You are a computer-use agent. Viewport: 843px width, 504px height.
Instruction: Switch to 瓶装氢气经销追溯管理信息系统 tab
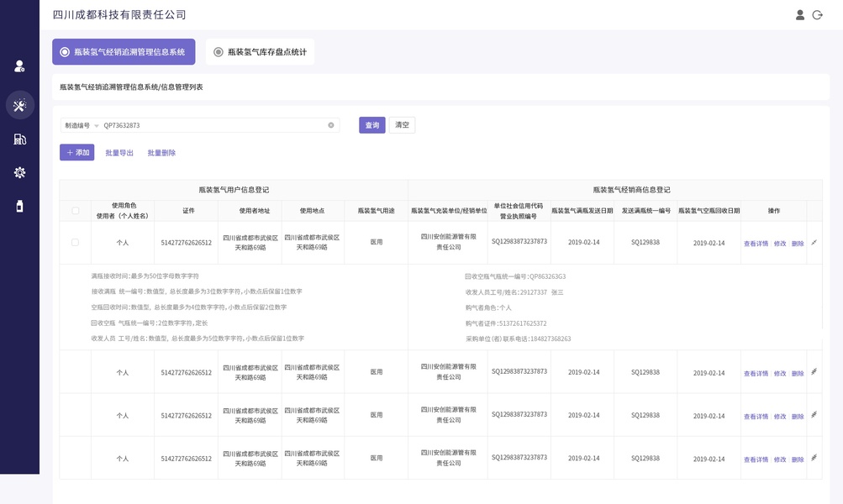point(124,52)
